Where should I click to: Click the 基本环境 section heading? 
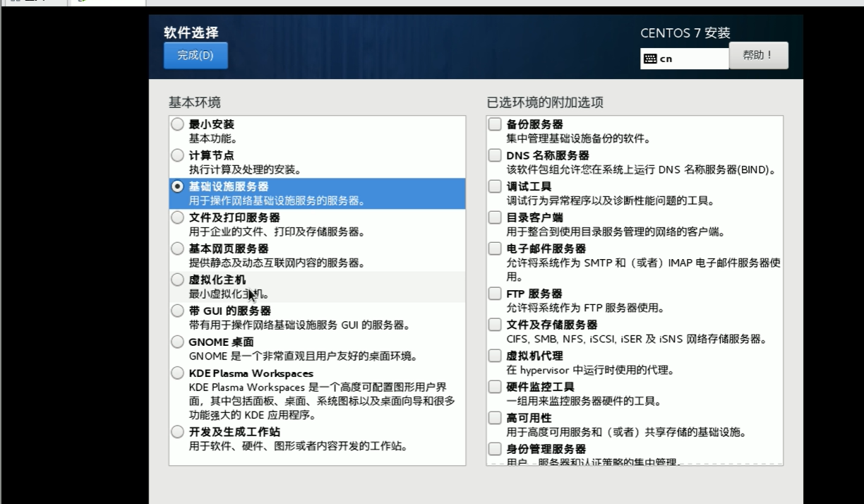pos(194,102)
